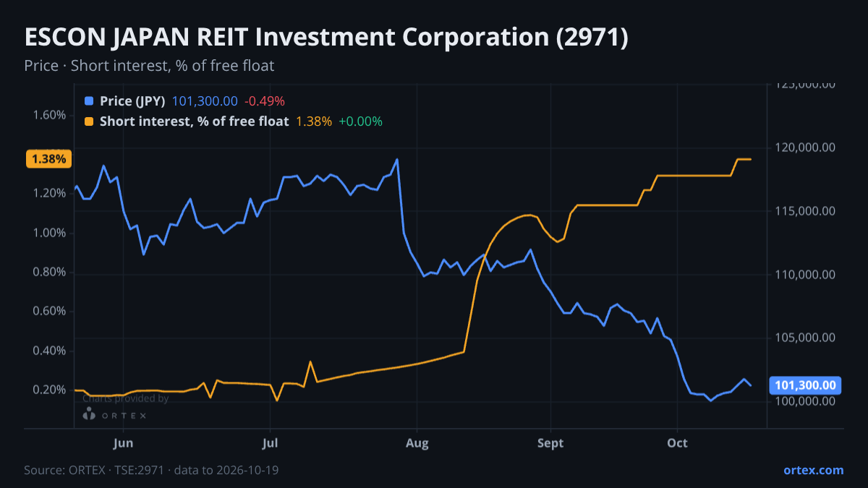
Task: Click the orange Short interest legend square
Action: point(89,121)
